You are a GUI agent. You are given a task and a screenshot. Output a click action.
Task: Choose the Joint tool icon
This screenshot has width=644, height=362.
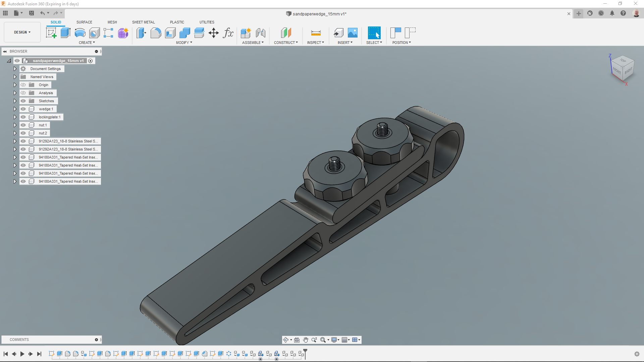[260, 33]
